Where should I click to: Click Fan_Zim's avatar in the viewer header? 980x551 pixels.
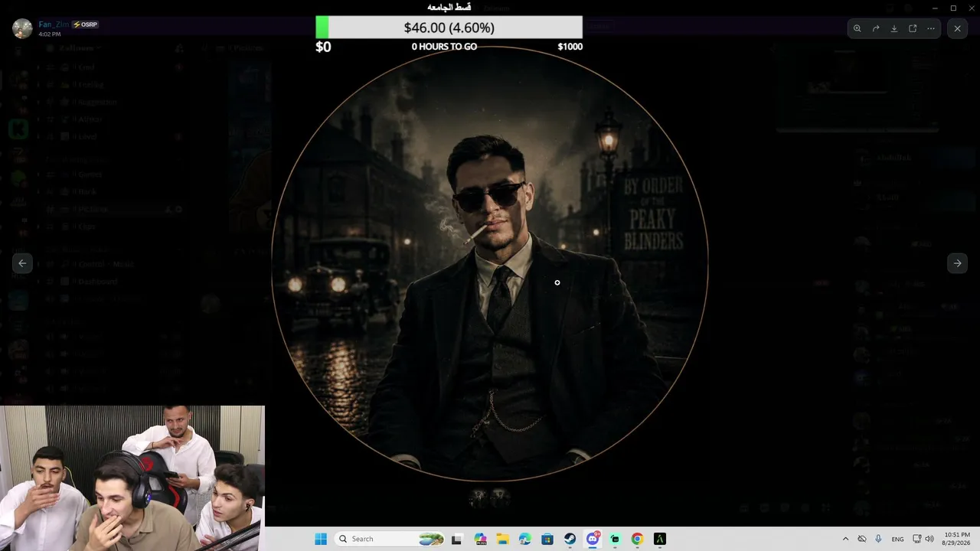[x=22, y=28]
